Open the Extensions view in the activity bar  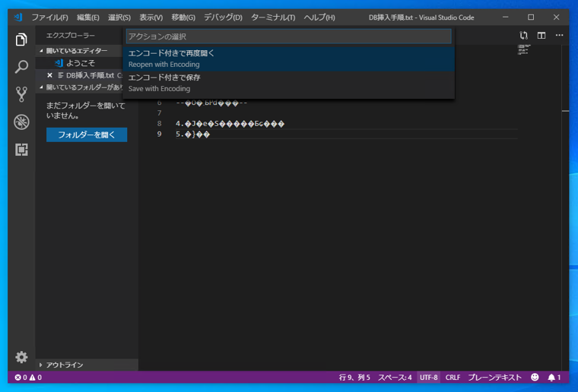(21, 150)
